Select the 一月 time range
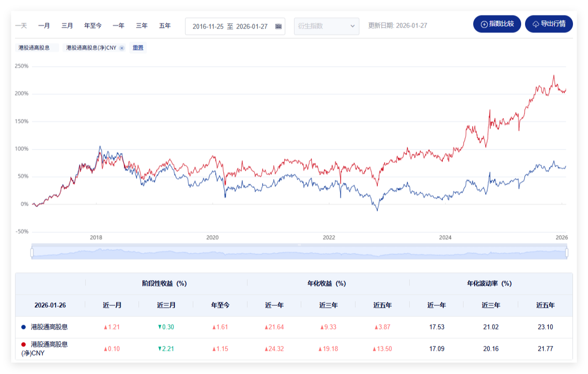Image resolution: width=588 pixels, height=374 pixels. tap(44, 26)
